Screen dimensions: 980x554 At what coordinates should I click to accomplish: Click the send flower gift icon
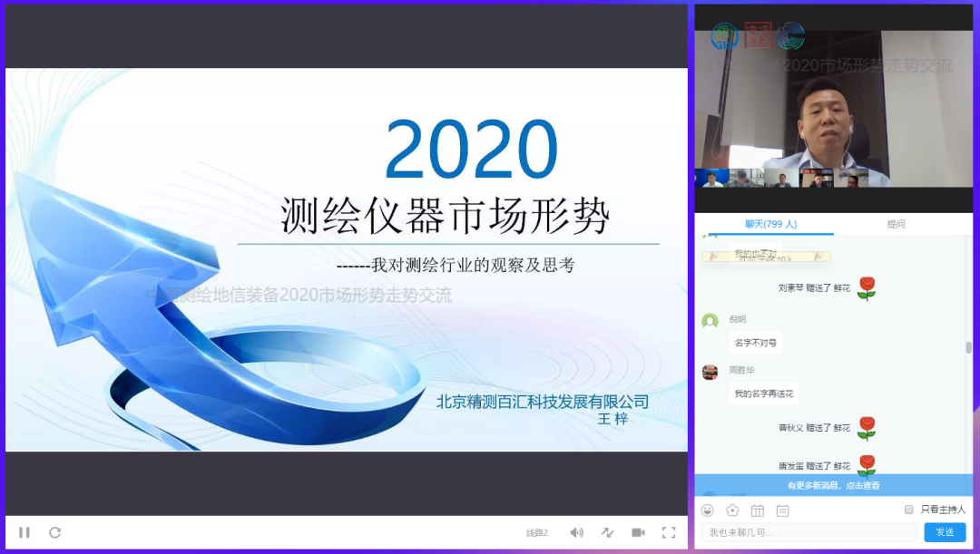pos(732,510)
